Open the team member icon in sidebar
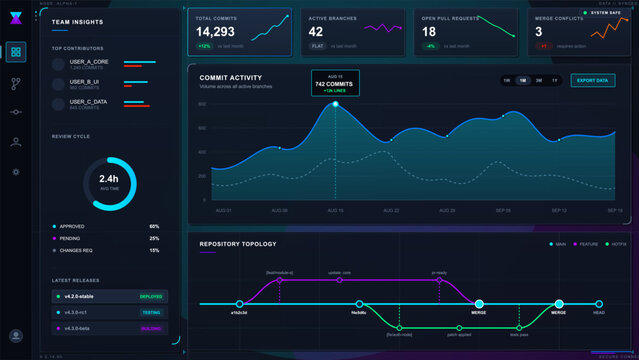The height and width of the screenshot is (360, 639). point(16,142)
